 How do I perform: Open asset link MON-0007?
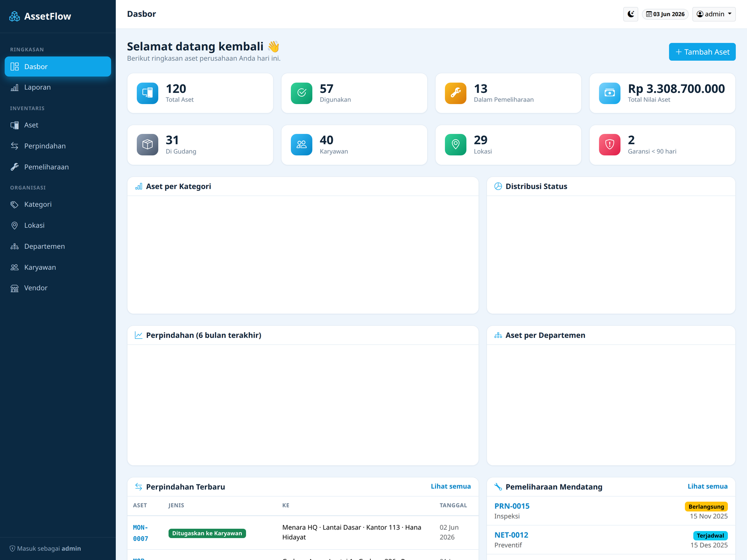tap(141, 533)
